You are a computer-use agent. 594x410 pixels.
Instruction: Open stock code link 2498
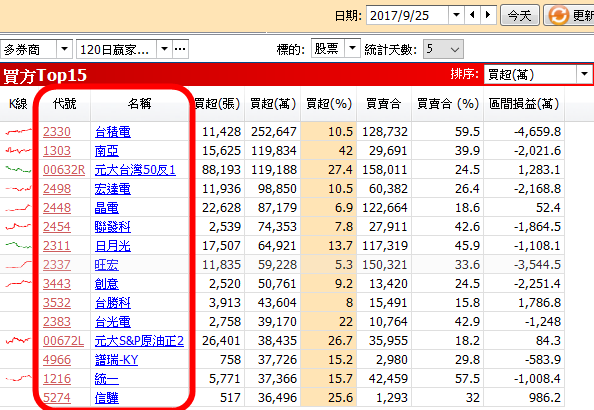point(57,189)
